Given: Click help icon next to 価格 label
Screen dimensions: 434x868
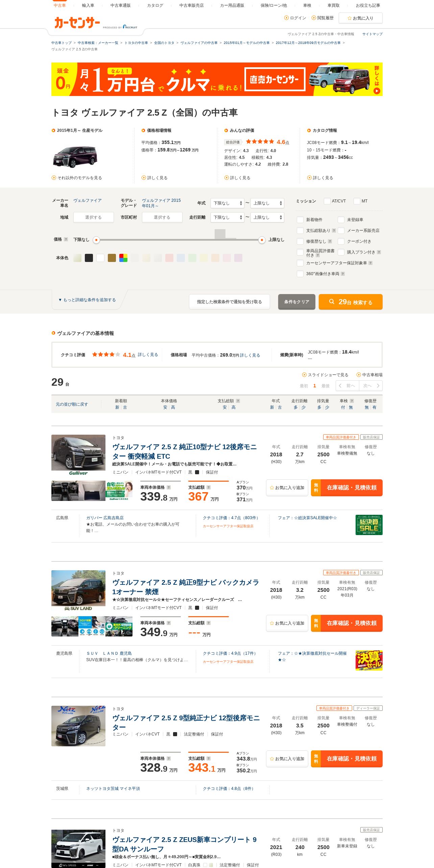Looking at the screenshot, I should click(x=66, y=239).
